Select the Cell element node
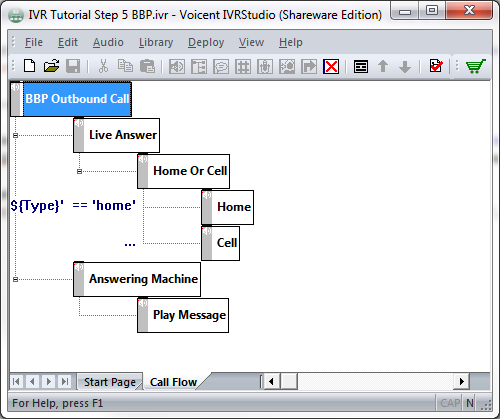The height and width of the screenshot is (419, 500). click(220, 243)
